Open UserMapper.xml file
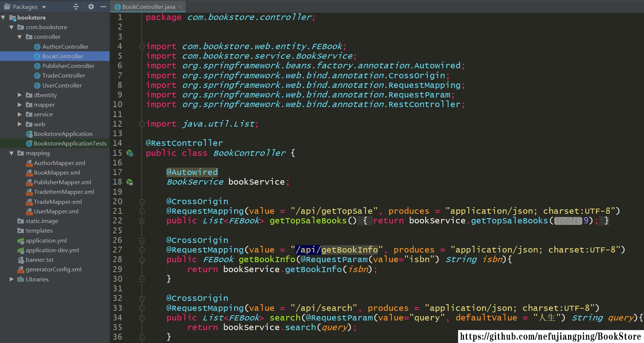This screenshot has width=644, height=343. (x=56, y=211)
